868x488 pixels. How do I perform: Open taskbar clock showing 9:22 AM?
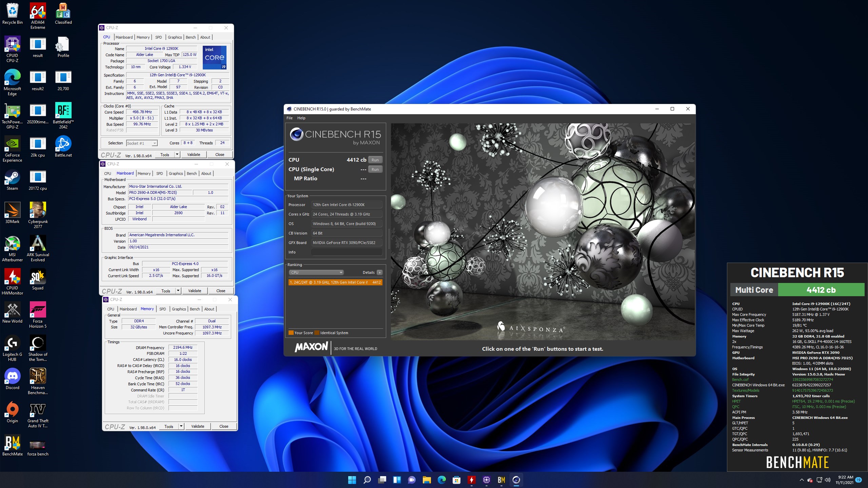click(x=844, y=480)
